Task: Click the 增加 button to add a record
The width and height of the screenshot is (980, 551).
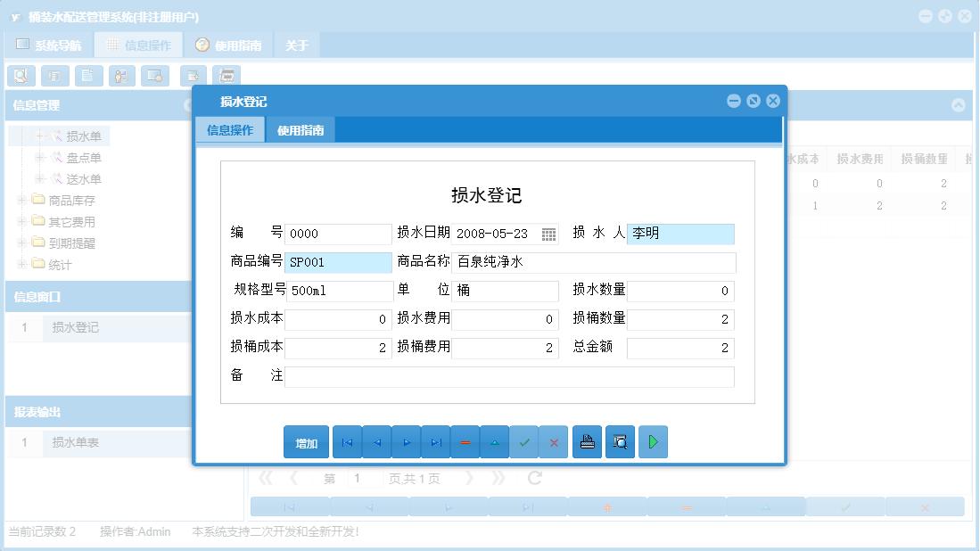Action: [x=306, y=441]
